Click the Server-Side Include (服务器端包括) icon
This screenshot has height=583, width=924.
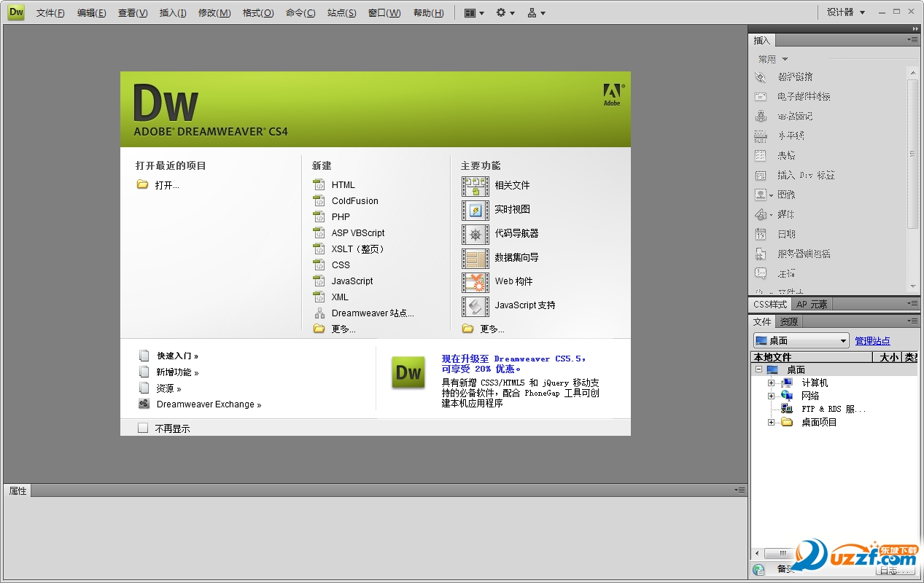[761, 254]
